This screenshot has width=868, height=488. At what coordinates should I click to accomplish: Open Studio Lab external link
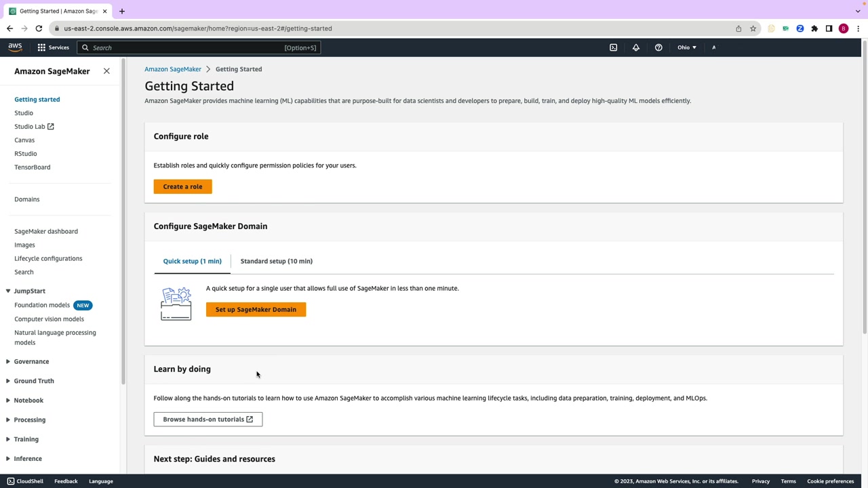(34, 127)
